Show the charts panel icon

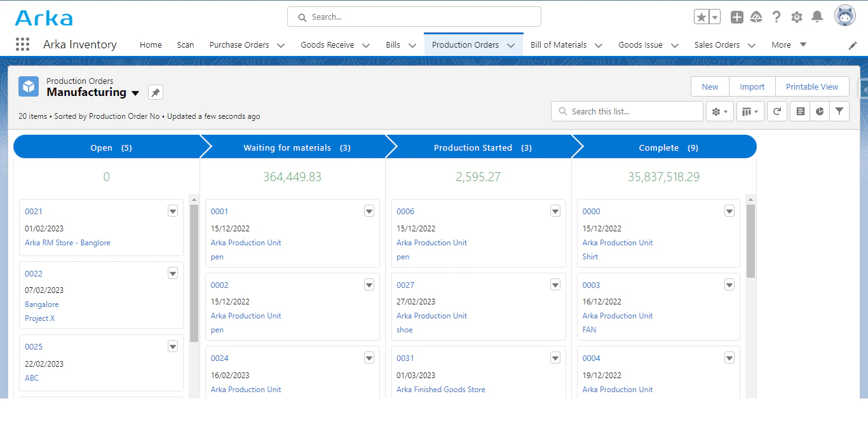click(820, 111)
